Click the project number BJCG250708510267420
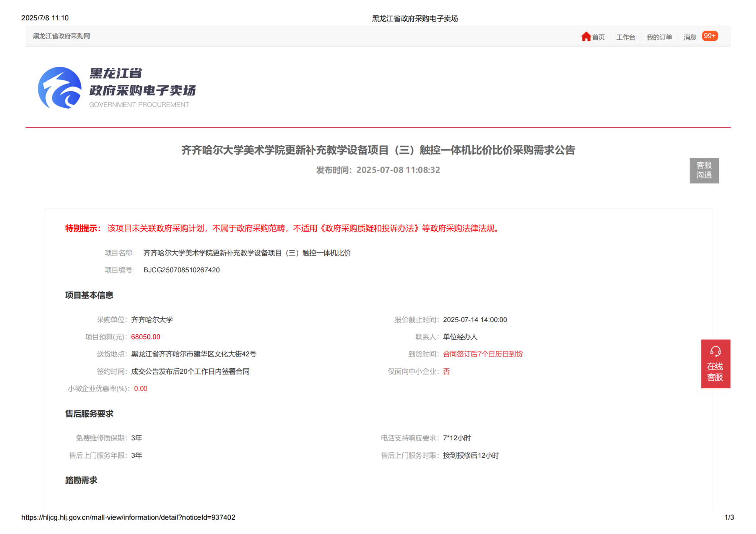The height and width of the screenshot is (534, 756). tap(181, 270)
